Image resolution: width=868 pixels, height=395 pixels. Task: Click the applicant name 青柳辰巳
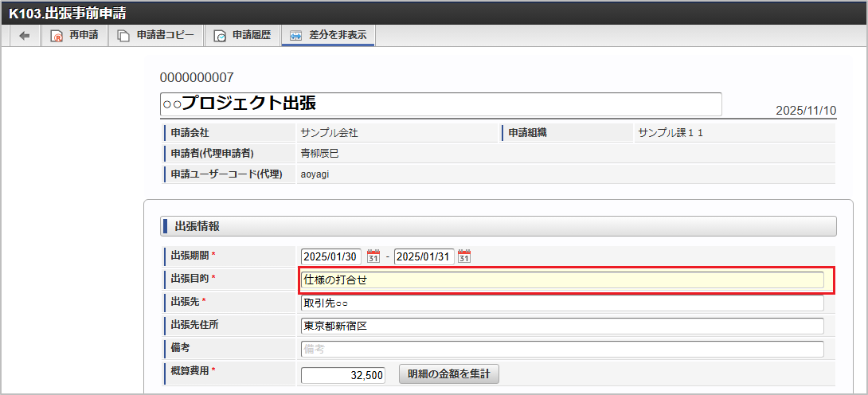click(x=319, y=153)
